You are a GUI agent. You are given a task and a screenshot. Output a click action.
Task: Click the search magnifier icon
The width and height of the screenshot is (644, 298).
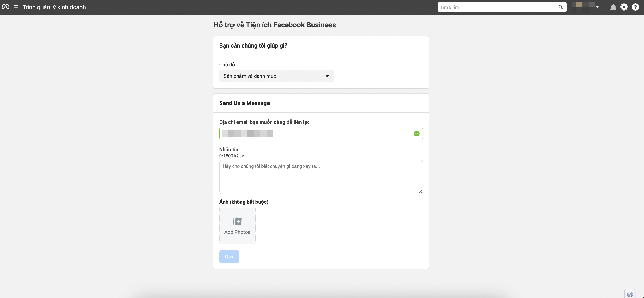pos(561,7)
